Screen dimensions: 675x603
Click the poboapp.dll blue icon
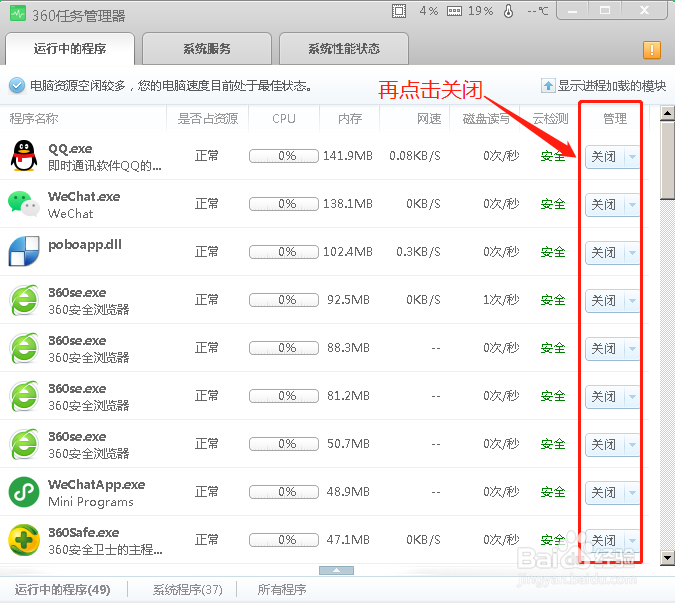24,251
